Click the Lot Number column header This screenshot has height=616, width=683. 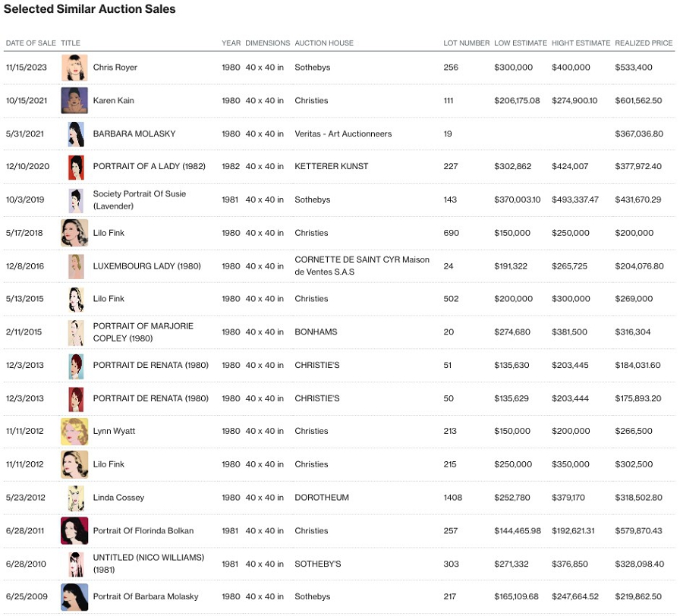tap(466, 43)
